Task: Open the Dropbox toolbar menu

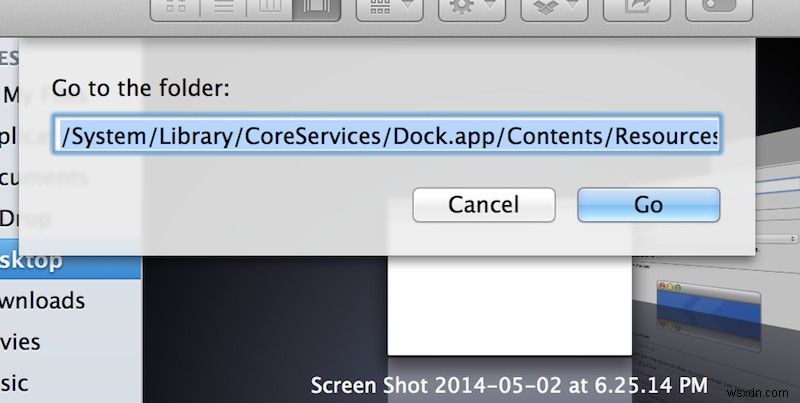Action: pyautogui.click(x=554, y=8)
